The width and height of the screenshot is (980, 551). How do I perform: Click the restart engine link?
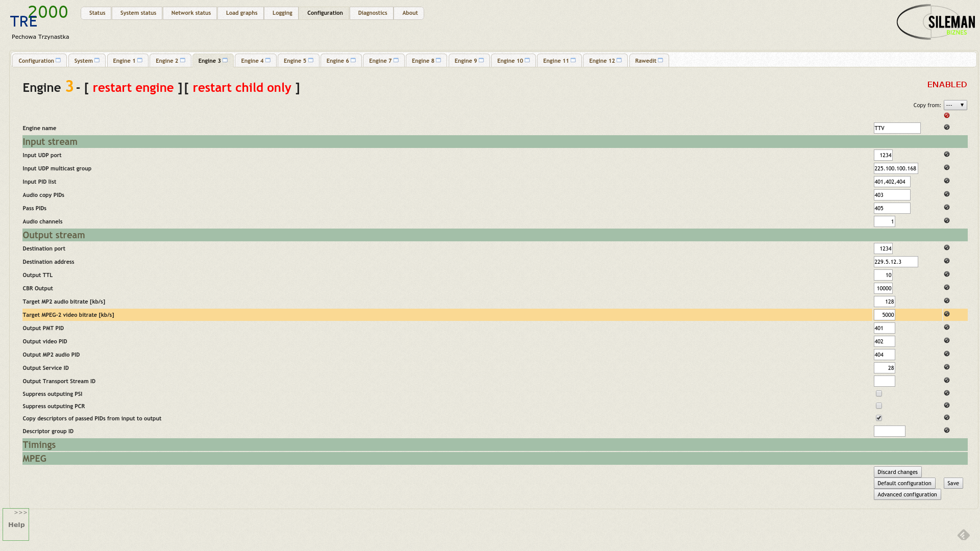133,88
